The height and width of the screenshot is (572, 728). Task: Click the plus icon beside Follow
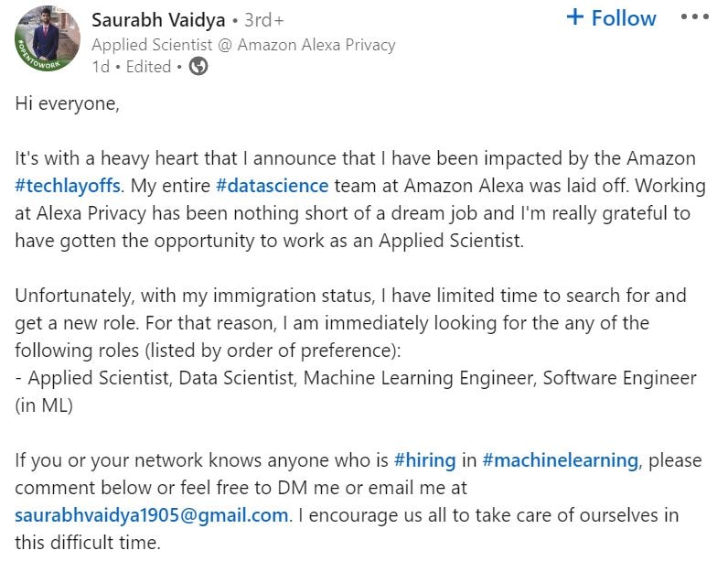coord(575,17)
